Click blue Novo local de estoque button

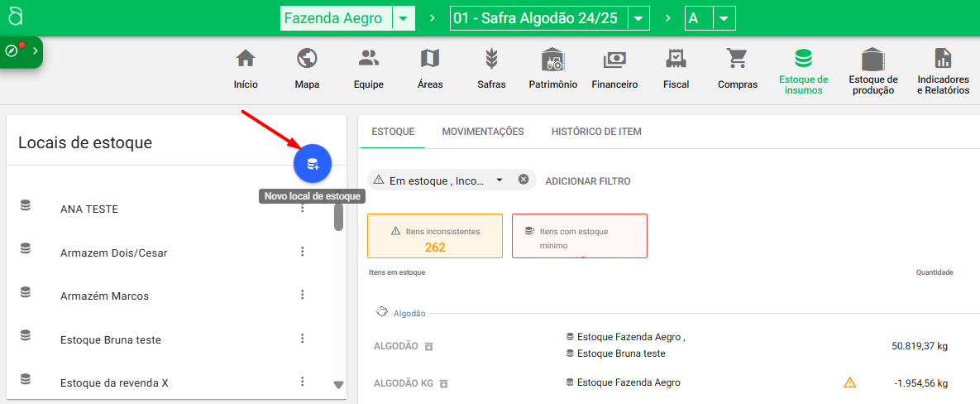coord(313,164)
